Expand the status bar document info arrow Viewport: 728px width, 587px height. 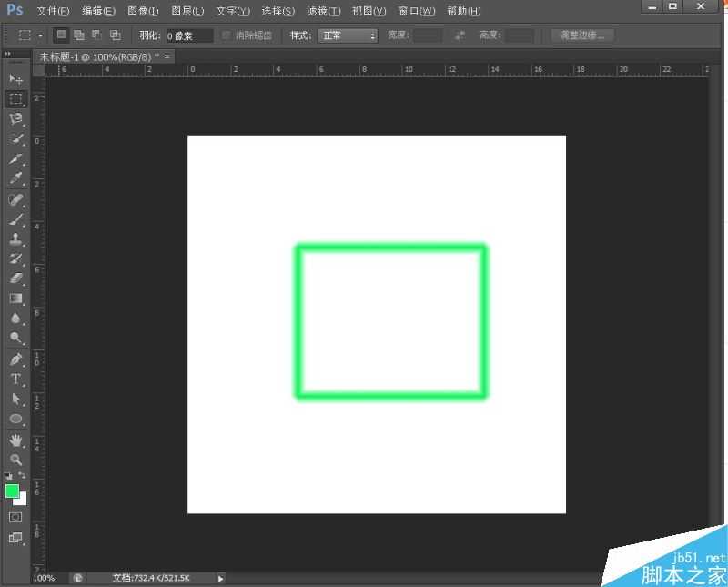click(x=220, y=578)
